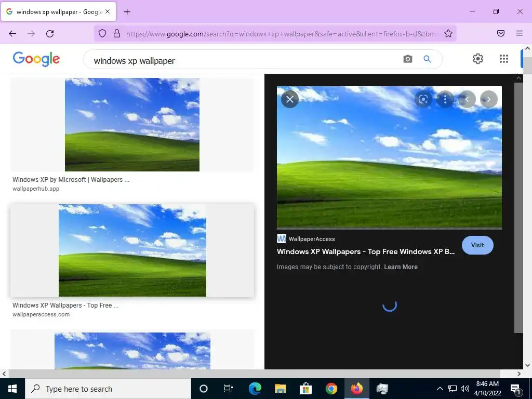Image resolution: width=532 pixels, height=399 pixels.
Task: Open network status in system tray
Action: pos(453,389)
